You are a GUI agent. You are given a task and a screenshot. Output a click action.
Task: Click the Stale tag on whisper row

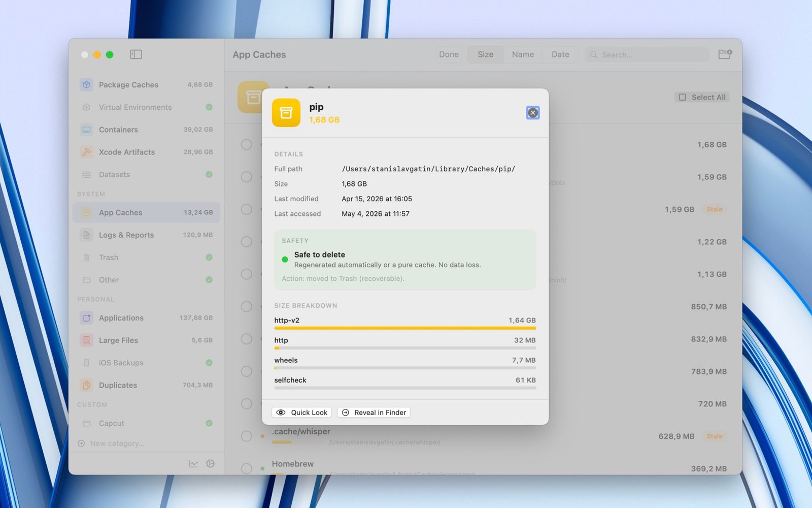coord(714,436)
